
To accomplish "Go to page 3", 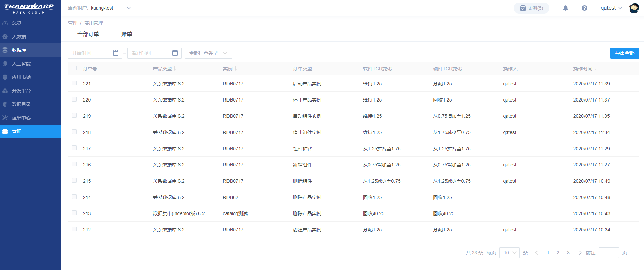I will point(568,253).
